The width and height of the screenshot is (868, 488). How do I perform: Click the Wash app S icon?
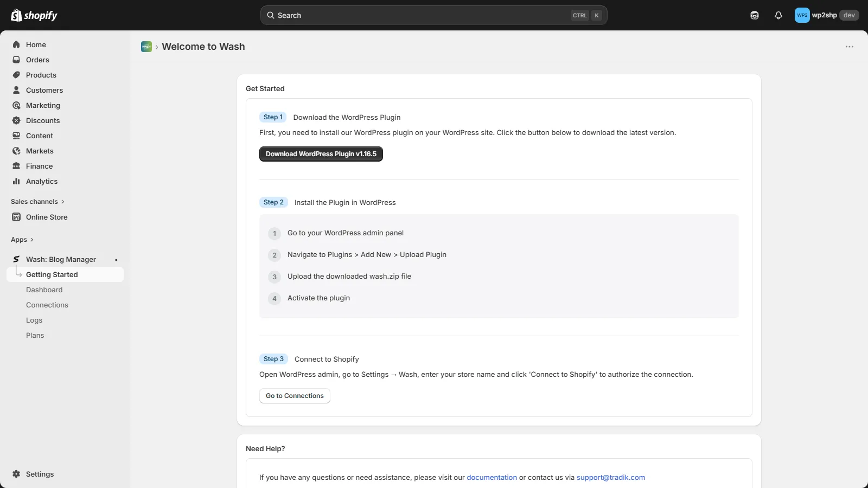click(16, 259)
